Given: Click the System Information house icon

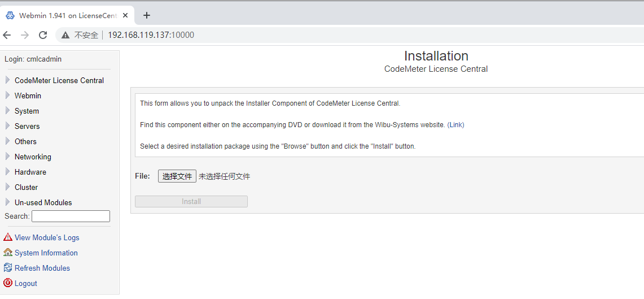Looking at the screenshot, I should [x=8, y=253].
